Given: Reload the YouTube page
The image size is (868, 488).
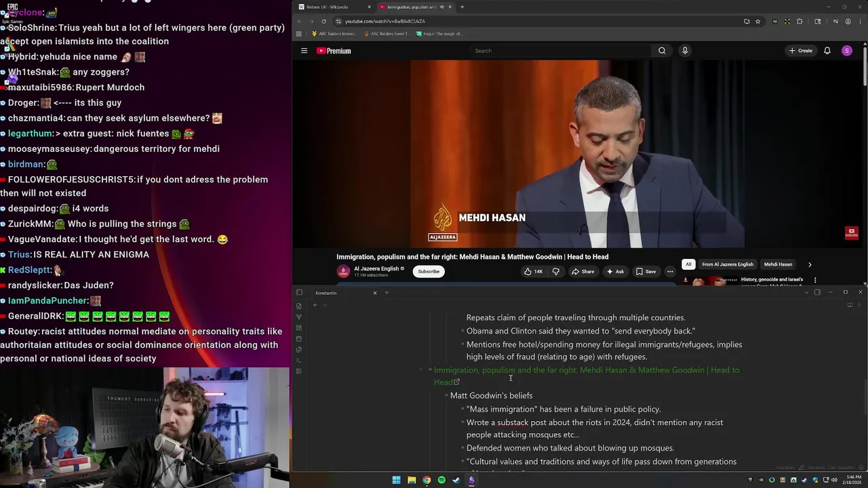Looking at the screenshot, I should [x=323, y=21].
